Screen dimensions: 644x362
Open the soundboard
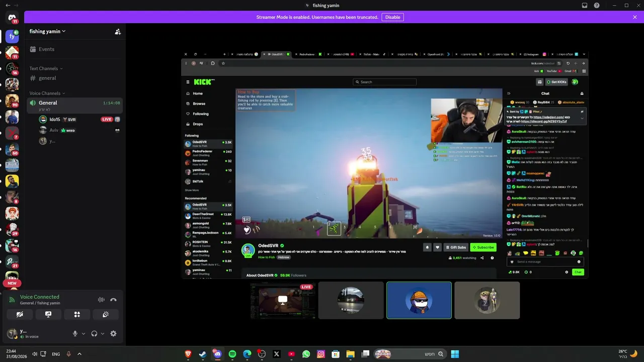pyautogui.click(x=106, y=314)
